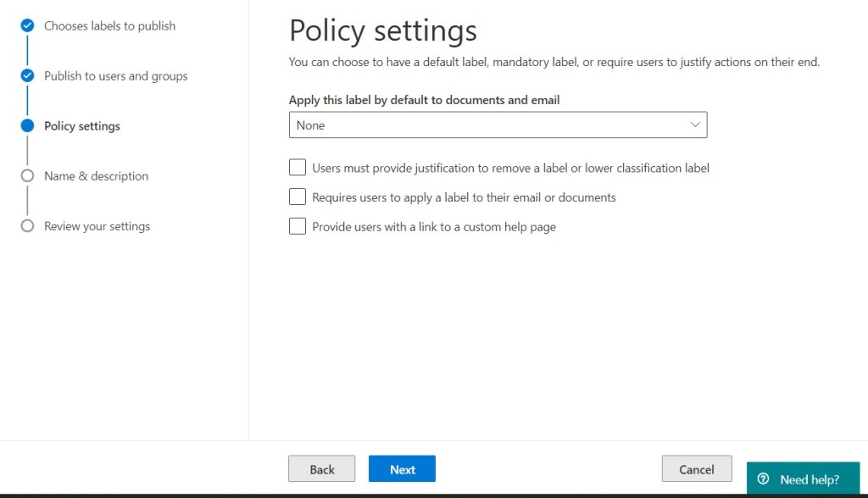Click the empty circle beside Name & description
868x498 pixels.
27,176
